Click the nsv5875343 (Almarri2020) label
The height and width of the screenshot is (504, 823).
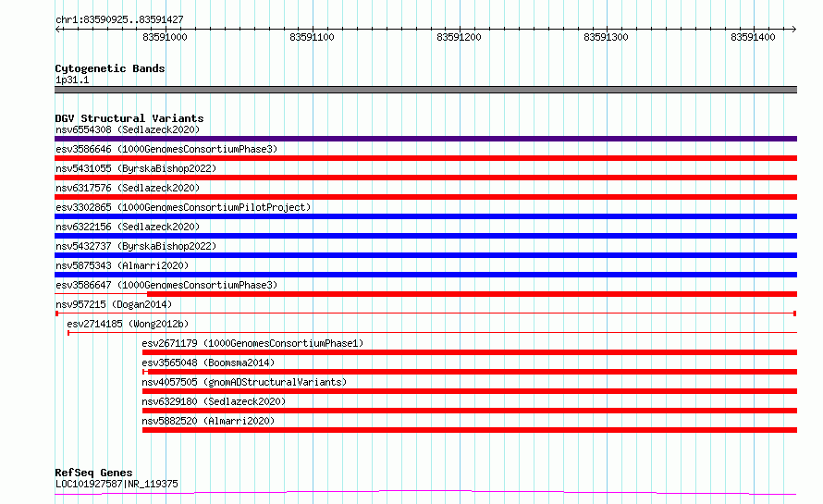(x=122, y=265)
